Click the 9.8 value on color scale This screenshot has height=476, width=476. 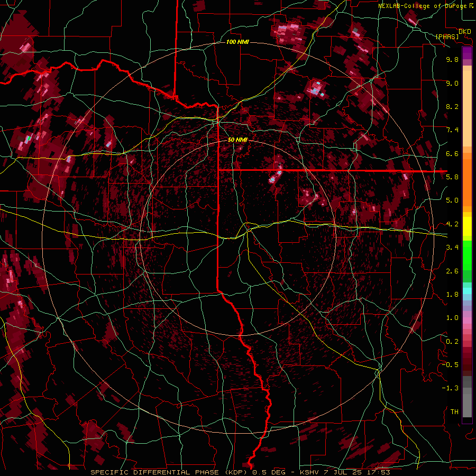pyautogui.click(x=452, y=59)
